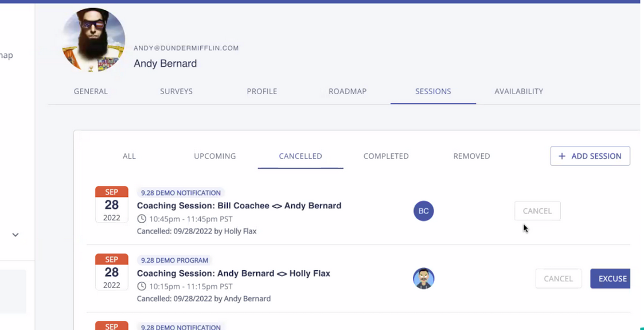Click the Add Session button
The image size is (644, 330).
pyautogui.click(x=590, y=156)
